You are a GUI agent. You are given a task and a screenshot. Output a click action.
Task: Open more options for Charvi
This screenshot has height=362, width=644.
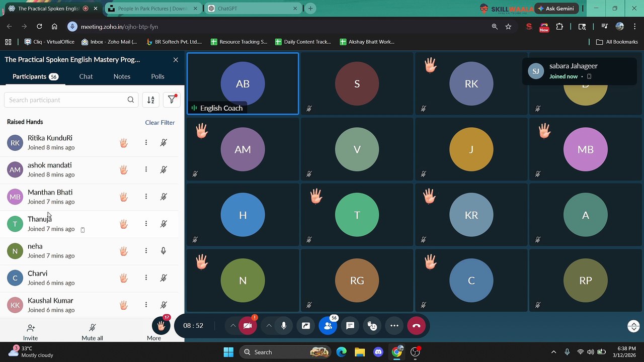click(146, 278)
